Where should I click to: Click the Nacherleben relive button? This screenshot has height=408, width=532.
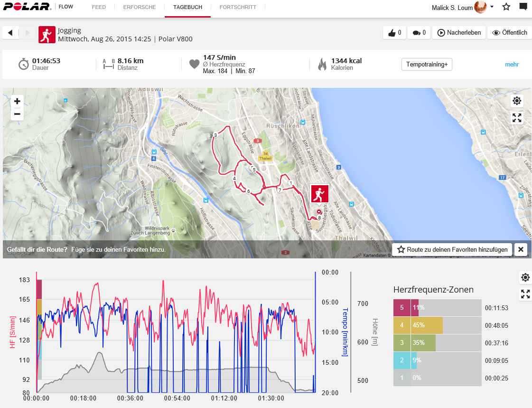(x=459, y=33)
